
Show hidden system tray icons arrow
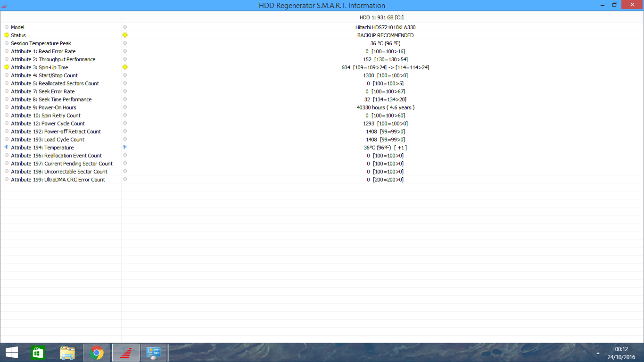(598, 353)
